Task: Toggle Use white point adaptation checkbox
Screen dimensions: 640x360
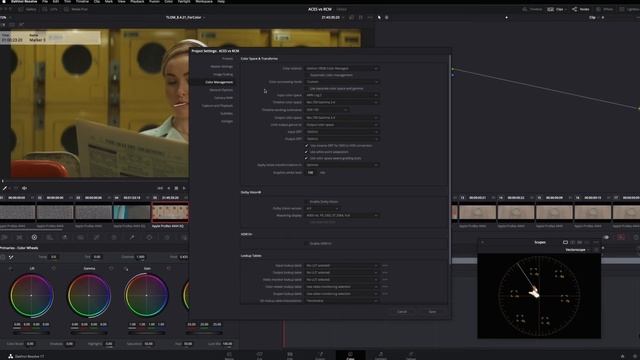Action: point(307,152)
